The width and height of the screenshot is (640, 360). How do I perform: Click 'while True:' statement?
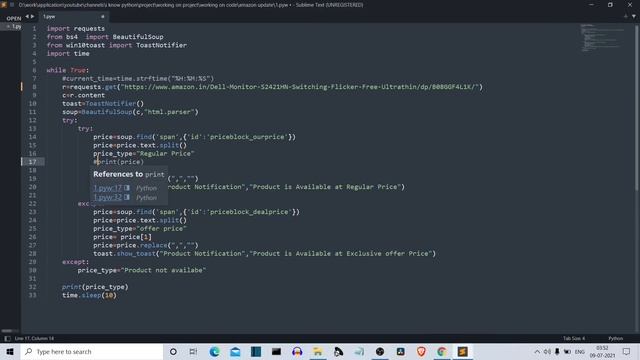(67, 70)
